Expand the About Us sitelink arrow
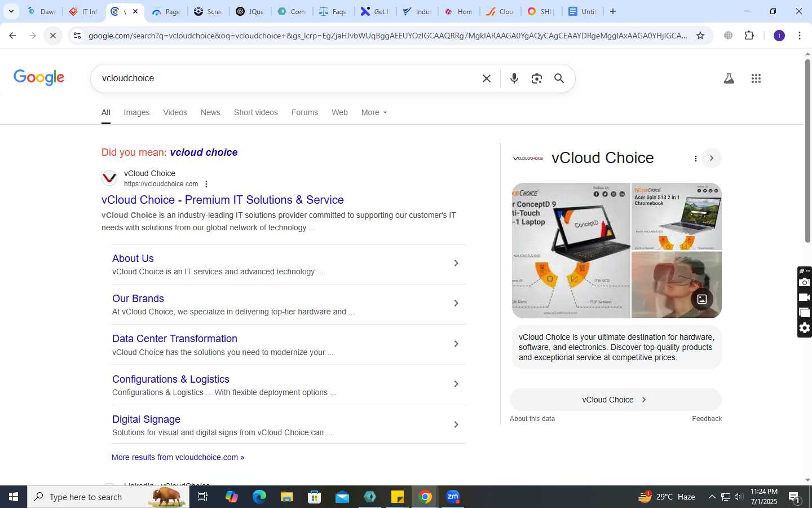Screen dimensions: 812x508 pos(456,263)
